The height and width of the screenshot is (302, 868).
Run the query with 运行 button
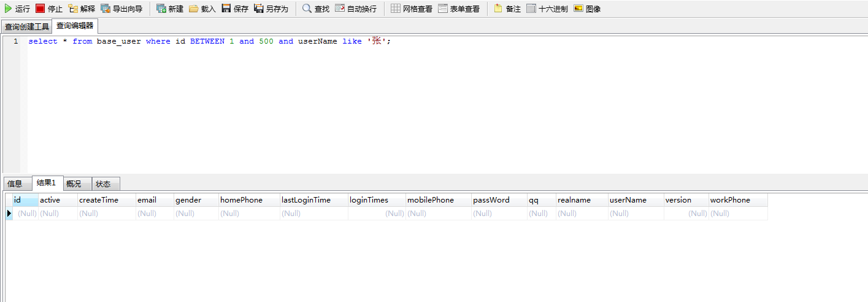click(x=17, y=9)
